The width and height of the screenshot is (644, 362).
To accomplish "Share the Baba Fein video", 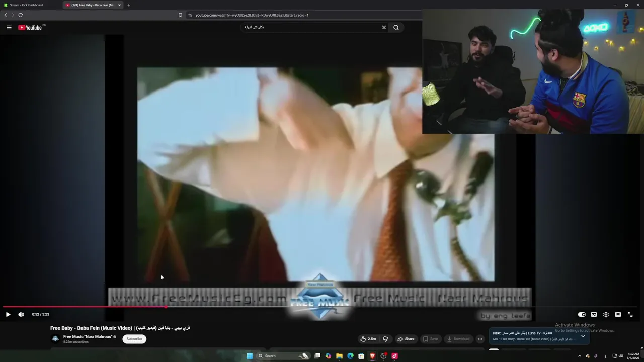I will coord(406,339).
